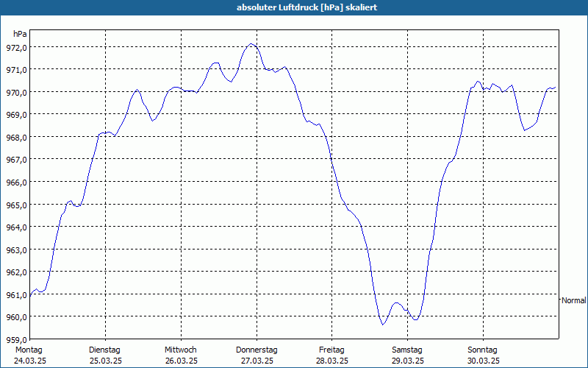Click the 'Montag' day label
Image resolution: width=588 pixels, height=368 pixels.
tap(29, 350)
